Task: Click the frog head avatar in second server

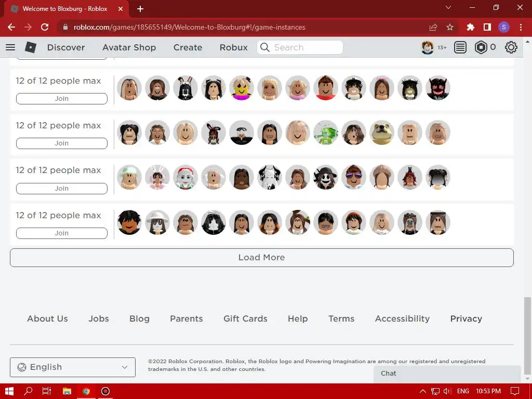Action: click(382, 132)
